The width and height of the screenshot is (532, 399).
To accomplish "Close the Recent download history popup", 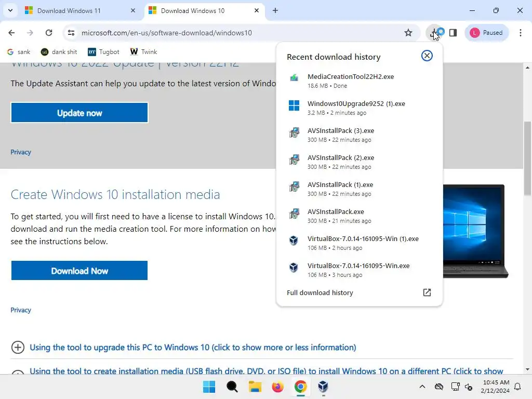I will coord(427,56).
